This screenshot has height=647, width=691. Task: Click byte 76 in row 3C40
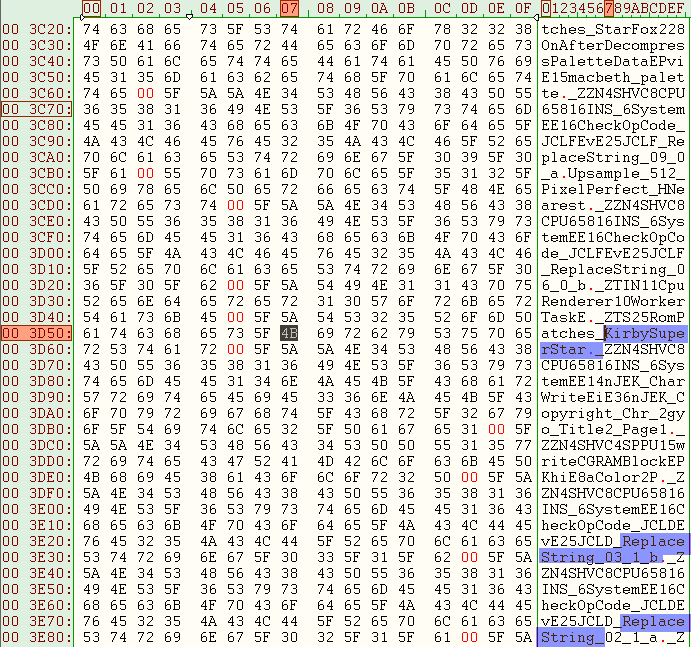click(x=496, y=61)
